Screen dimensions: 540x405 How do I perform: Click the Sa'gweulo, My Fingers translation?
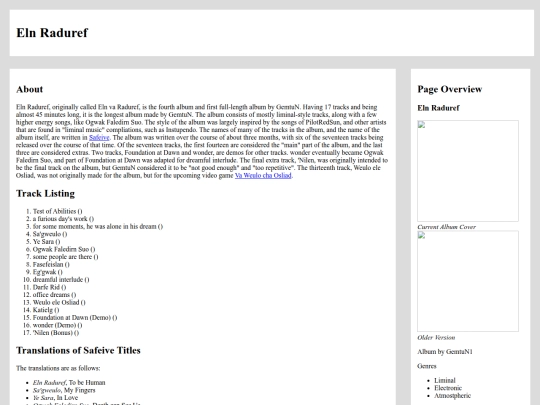(x=64, y=390)
